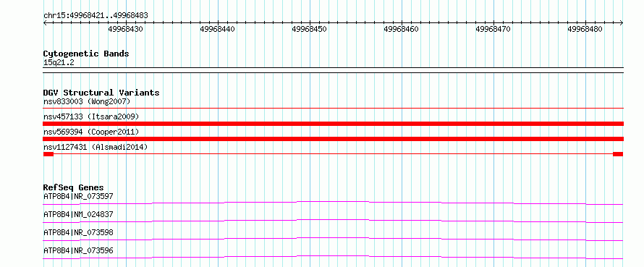Click ruler position 49968440
The image size is (644, 267).
[217, 29]
